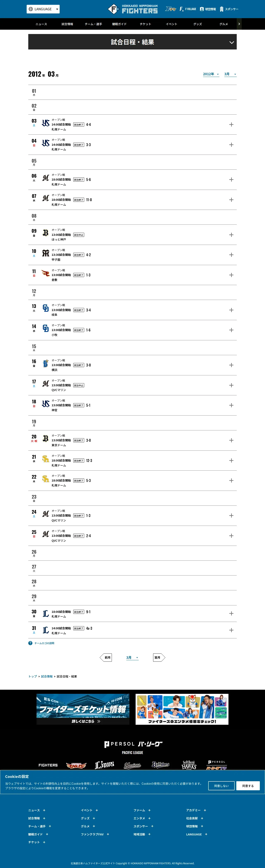Open the チケット navigation menu

click(146, 24)
